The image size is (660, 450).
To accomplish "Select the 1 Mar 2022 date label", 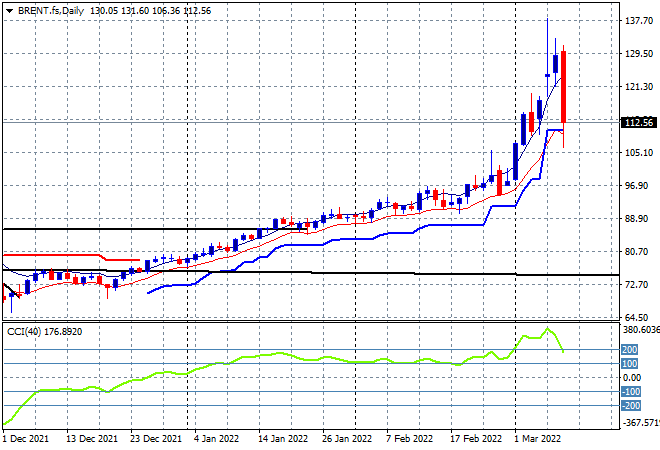I will click(540, 439).
